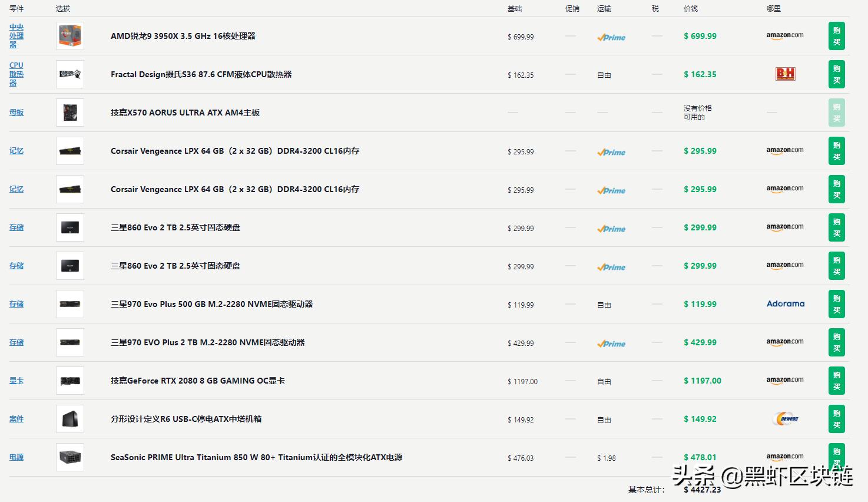Click the amazon.com logo on the RTX 2080 row
868x502 pixels.
click(785, 380)
